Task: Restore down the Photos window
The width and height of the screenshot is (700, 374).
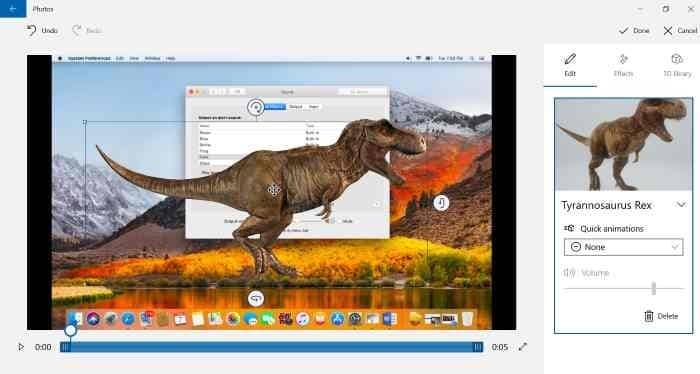Action: (666, 8)
